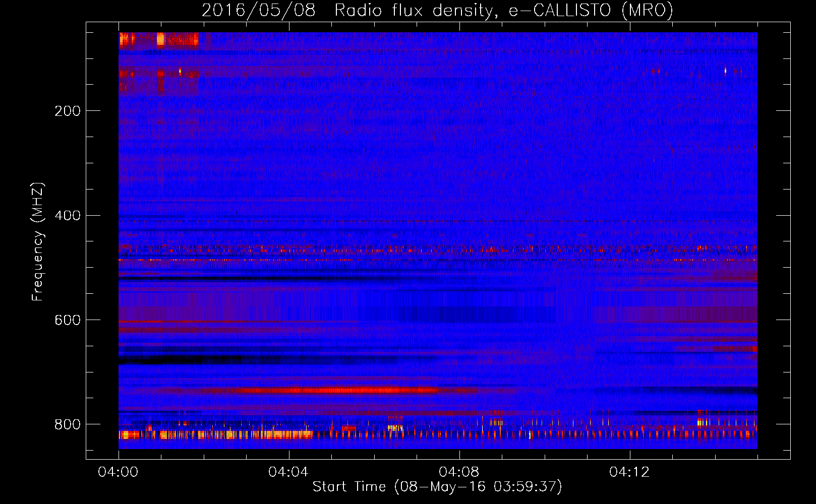Click the 600 frequency tick label
The height and width of the screenshot is (504, 816).
coord(68,321)
